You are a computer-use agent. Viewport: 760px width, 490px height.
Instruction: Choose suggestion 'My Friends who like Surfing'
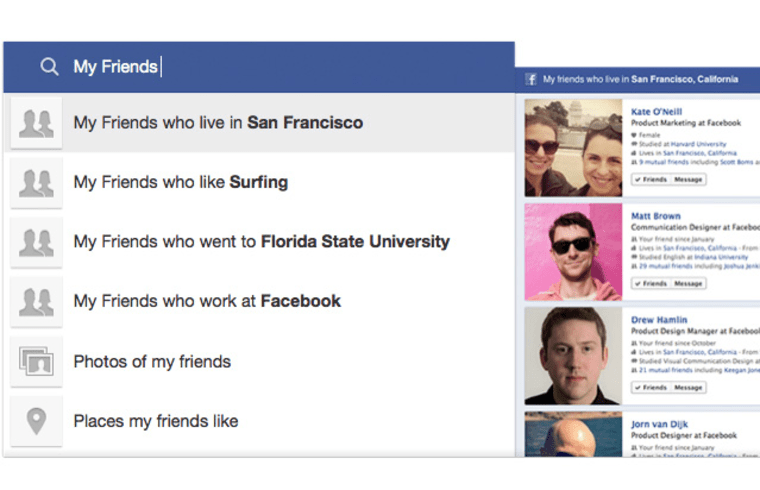(259, 182)
